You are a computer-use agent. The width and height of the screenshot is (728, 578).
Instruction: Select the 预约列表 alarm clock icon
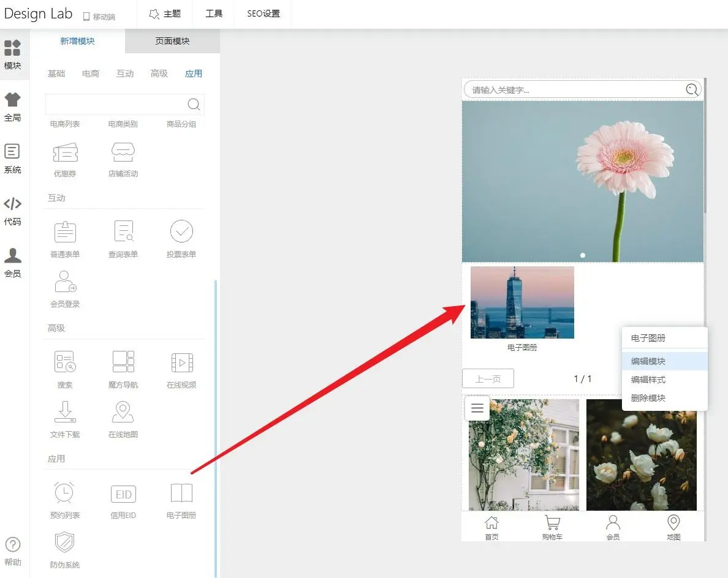click(x=64, y=494)
